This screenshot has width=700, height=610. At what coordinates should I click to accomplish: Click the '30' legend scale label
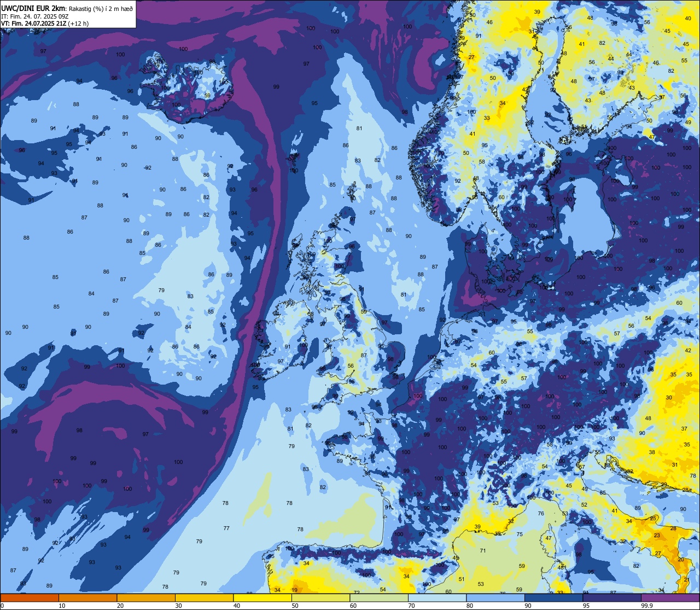(x=178, y=606)
